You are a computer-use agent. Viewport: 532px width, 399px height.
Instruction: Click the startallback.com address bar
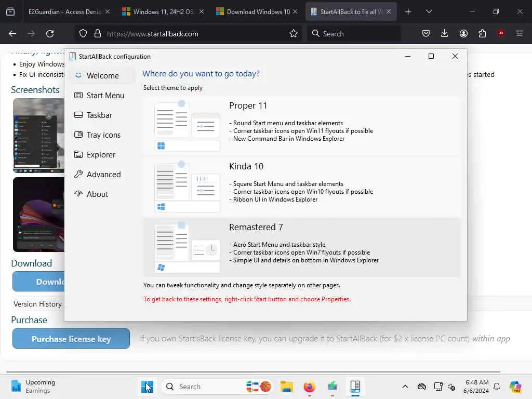[x=188, y=34]
